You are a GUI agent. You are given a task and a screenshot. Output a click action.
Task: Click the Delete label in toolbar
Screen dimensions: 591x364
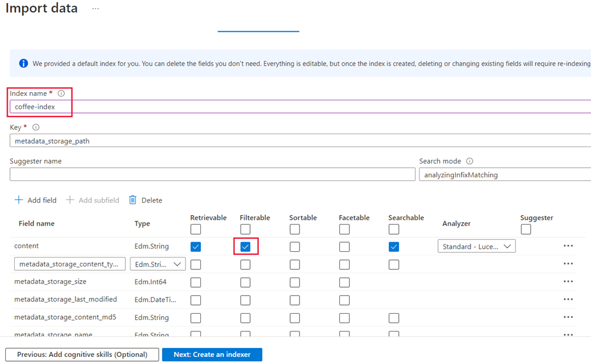tap(151, 200)
